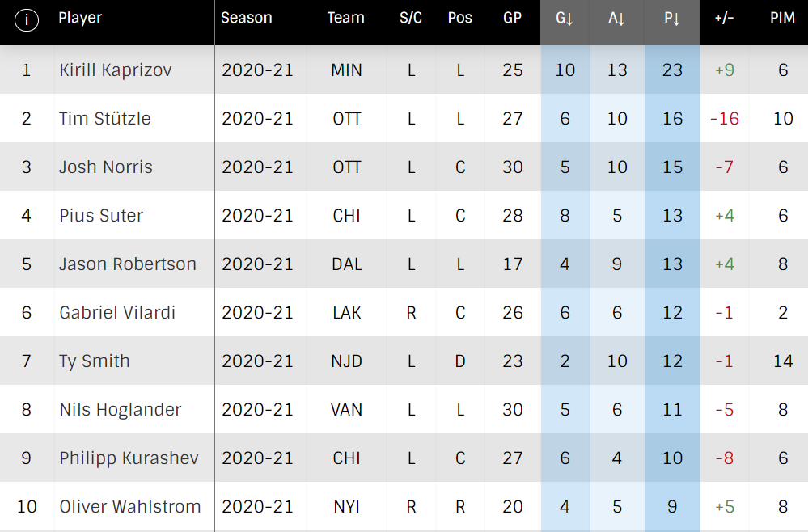Select Ty Smith player name
The width and height of the screenshot is (808, 532).
(95, 361)
